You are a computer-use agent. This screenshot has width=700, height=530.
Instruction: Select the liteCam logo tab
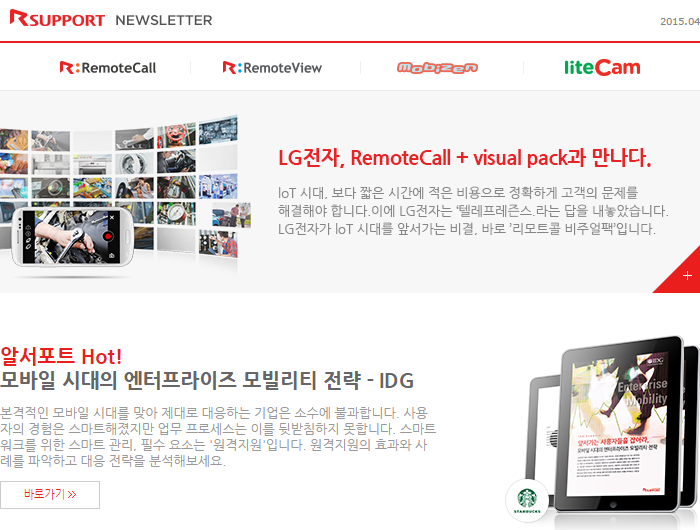(x=602, y=68)
